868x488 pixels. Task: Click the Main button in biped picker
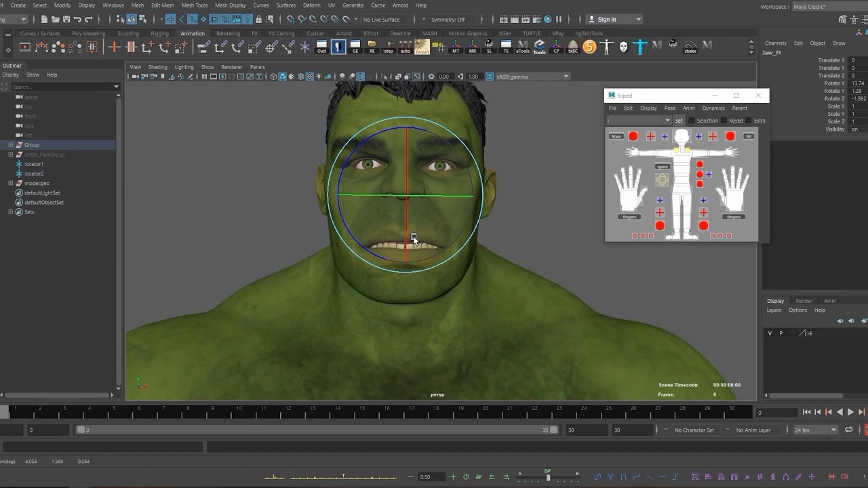click(x=616, y=136)
